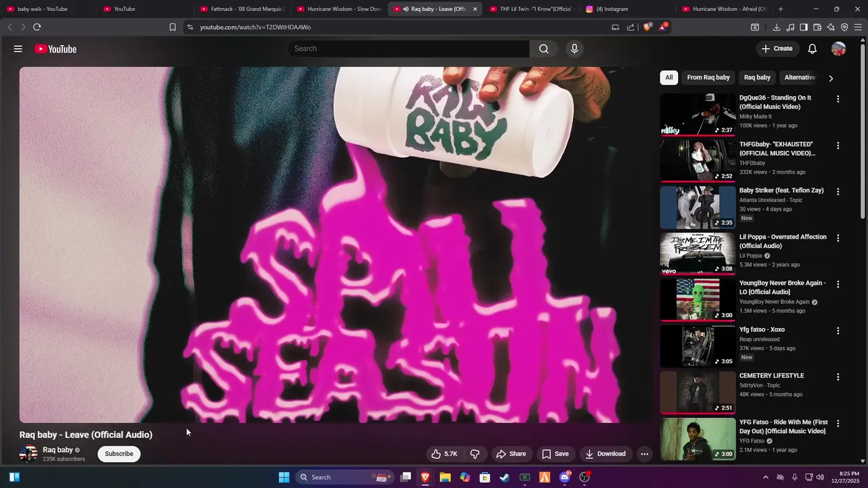Click the Share button under the video

(x=511, y=454)
